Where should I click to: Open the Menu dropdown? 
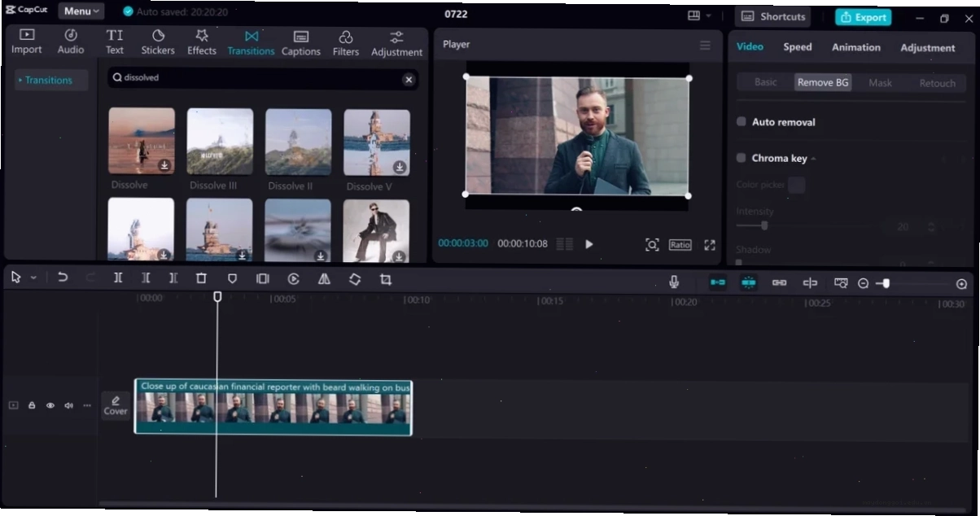pyautogui.click(x=81, y=11)
